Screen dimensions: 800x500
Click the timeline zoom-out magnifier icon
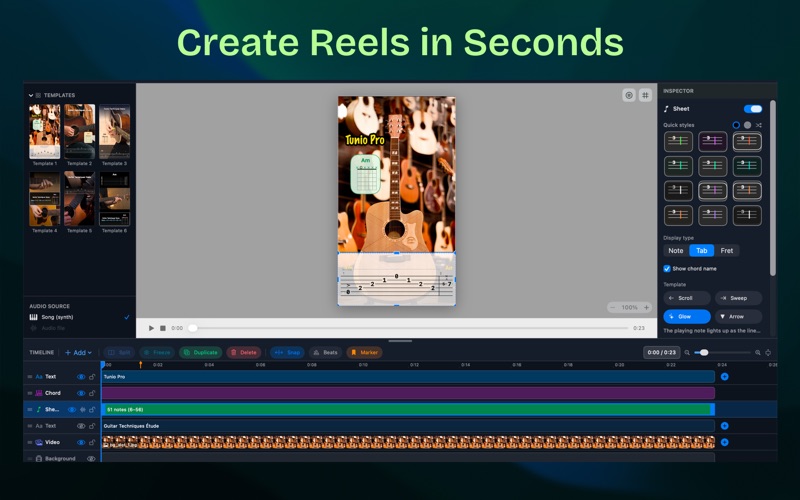pos(687,353)
